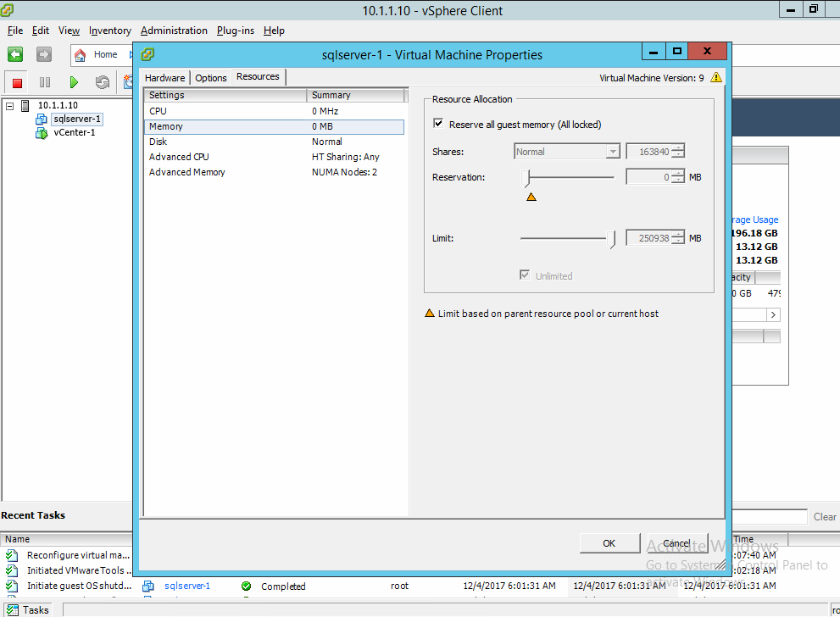Click the reset VM toolbar icon
This screenshot has height=617, width=840.
(103, 82)
